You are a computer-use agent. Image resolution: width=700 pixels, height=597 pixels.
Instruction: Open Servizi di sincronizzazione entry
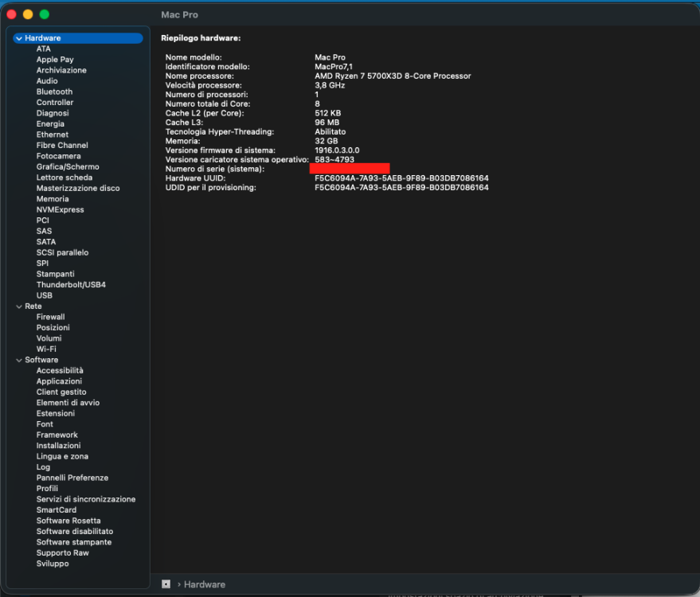pyautogui.click(x=86, y=499)
